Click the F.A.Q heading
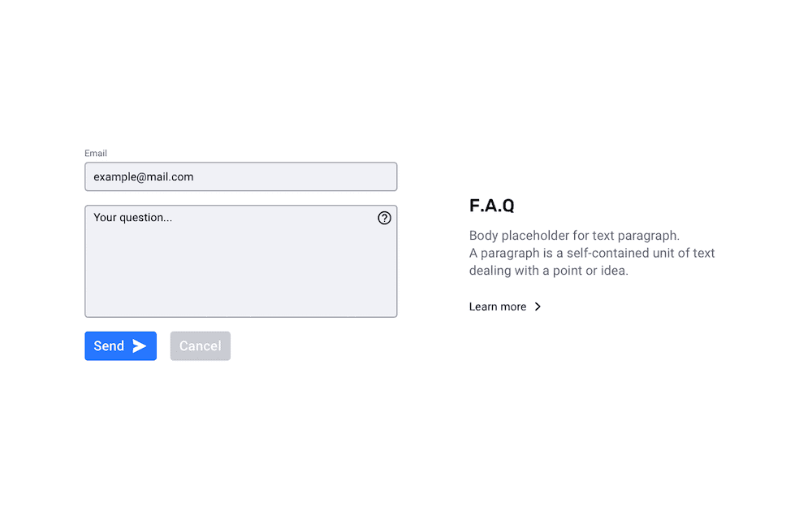The height and width of the screenshot is (508, 812). click(491, 206)
